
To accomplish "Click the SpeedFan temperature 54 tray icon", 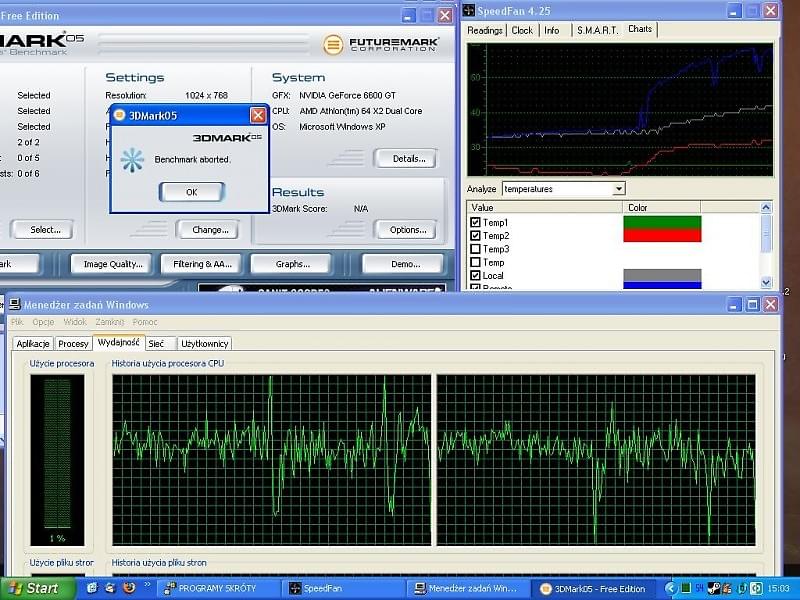I will 699,589.
